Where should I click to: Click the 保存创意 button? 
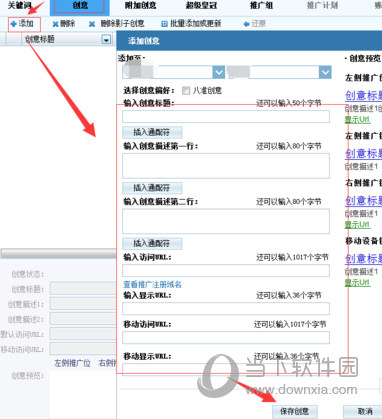click(295, 411)
